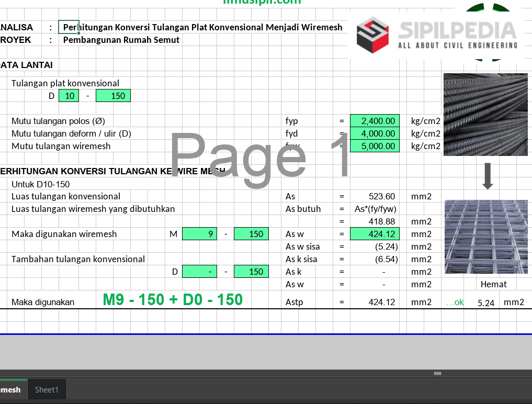The width and height of the screenshot is (532, 404).
Task: Click the Pembangunan Rumah Semut project cell
Action: click(x=121, y=40)
